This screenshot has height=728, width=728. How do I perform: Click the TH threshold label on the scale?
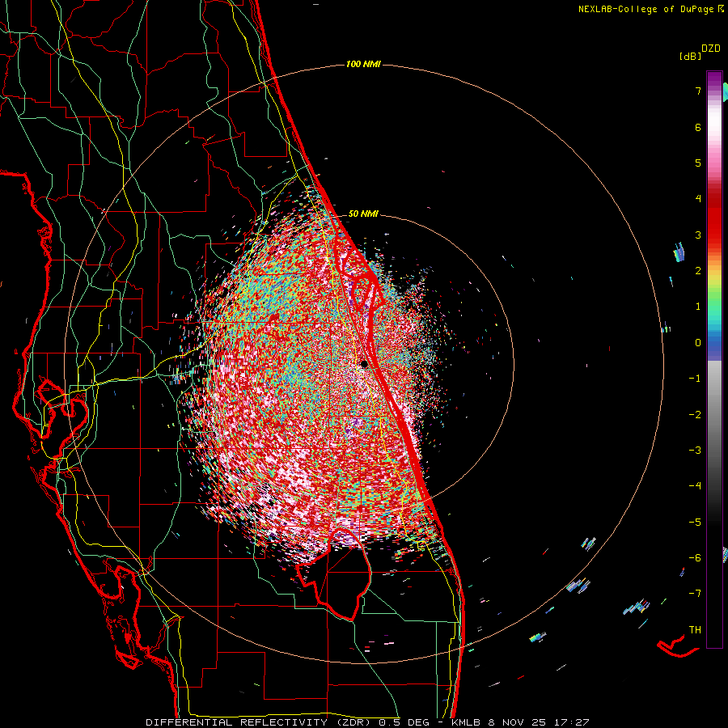(x=695, y=630)
